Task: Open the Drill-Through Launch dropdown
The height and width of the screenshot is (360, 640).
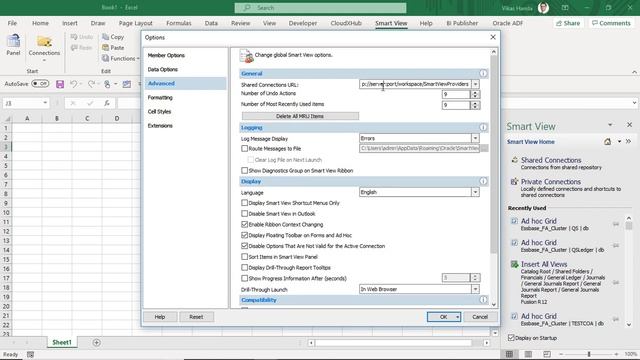Action: coord(476,289)
